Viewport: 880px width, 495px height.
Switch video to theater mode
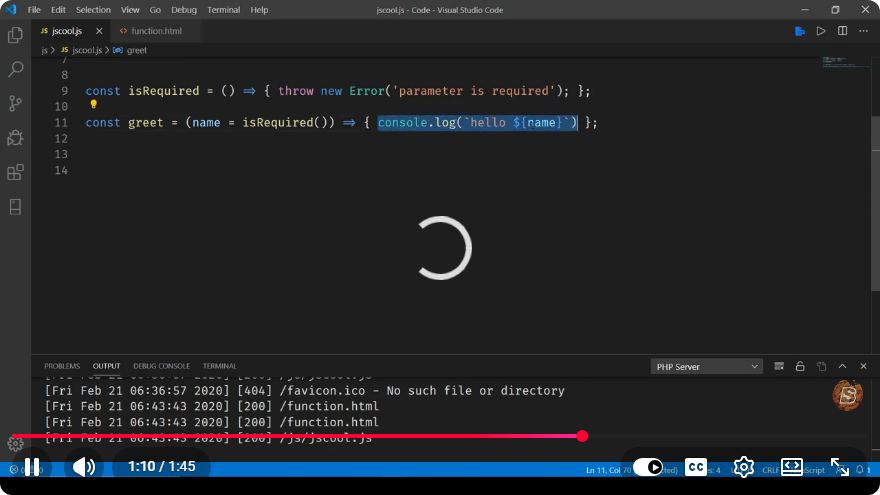pyautogui.click(x=792, y=467)
